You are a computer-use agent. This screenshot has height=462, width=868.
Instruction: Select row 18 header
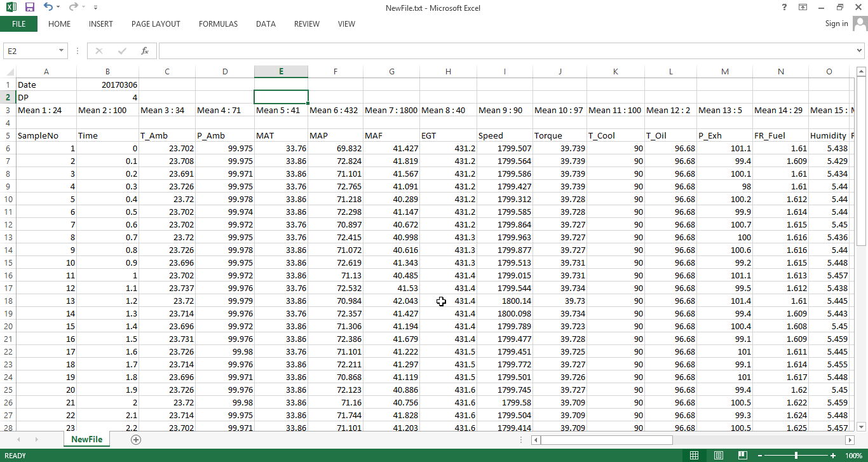(x=8, y=301)
